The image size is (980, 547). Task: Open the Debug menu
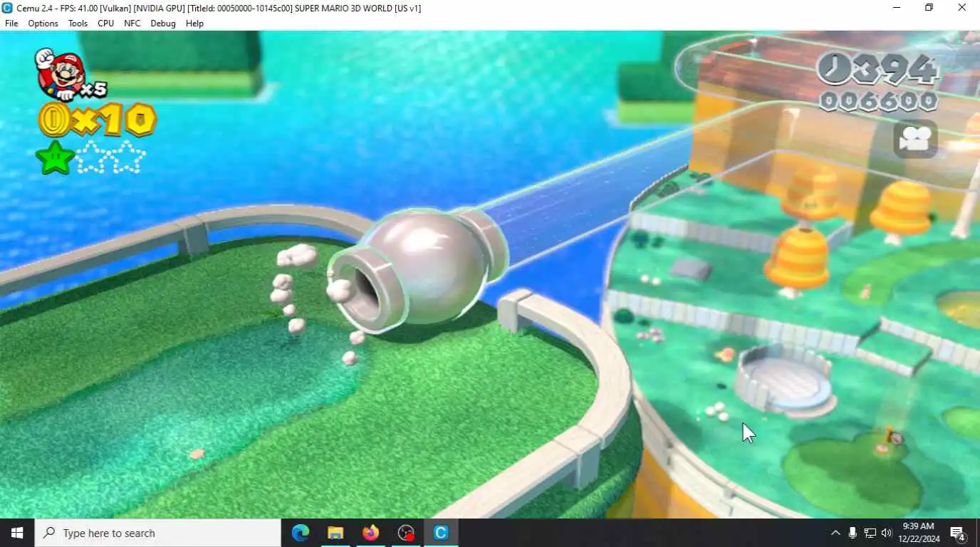(162, 24)
